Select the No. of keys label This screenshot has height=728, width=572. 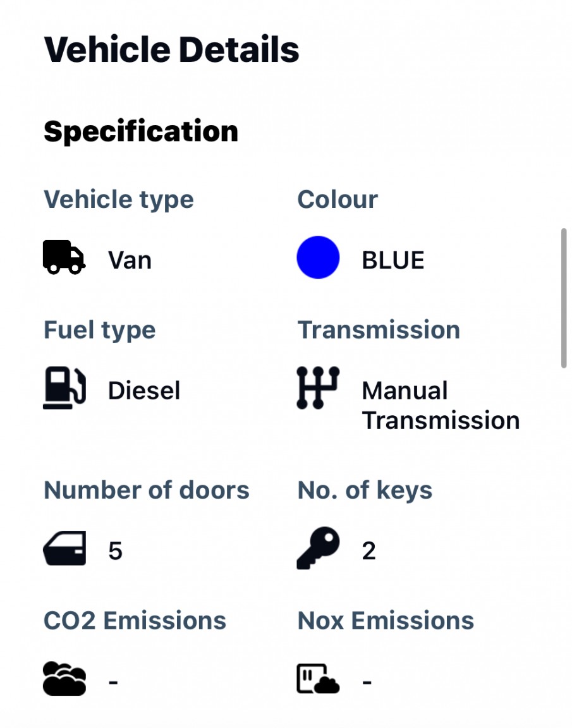365,489
